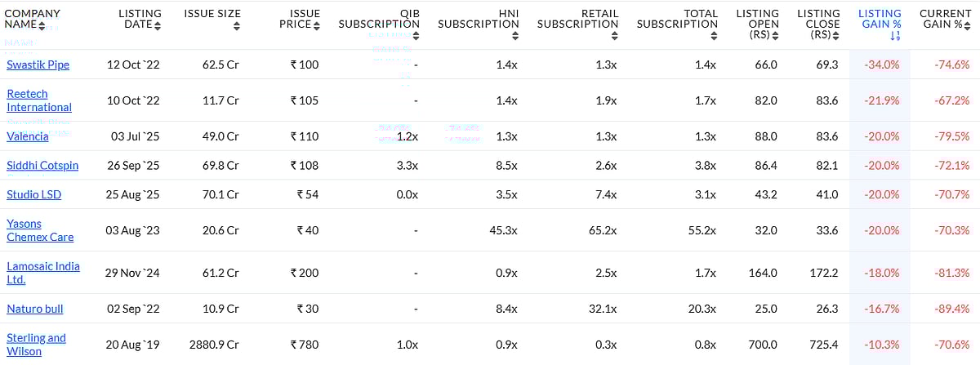View Yasons Chemex Care page
This screenshot has height=365, width=980.
[x=40, y=230]
